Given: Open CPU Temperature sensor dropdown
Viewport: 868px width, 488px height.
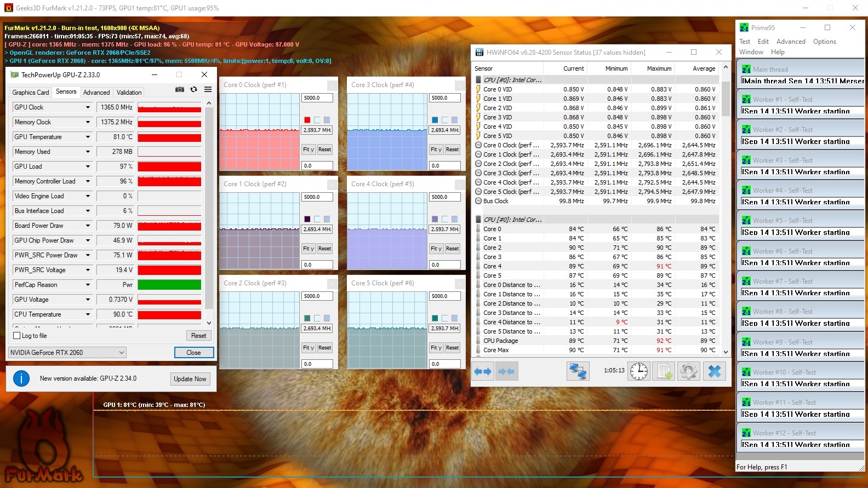Looking at the screenshot, I should [88, 314].
